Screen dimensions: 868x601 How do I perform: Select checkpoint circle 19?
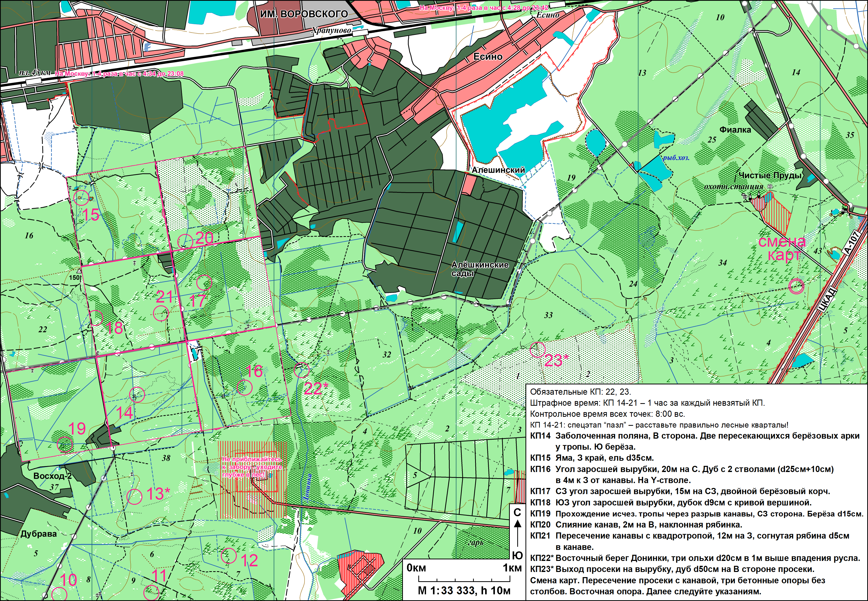pyautogui.click(x=64, y=444)
